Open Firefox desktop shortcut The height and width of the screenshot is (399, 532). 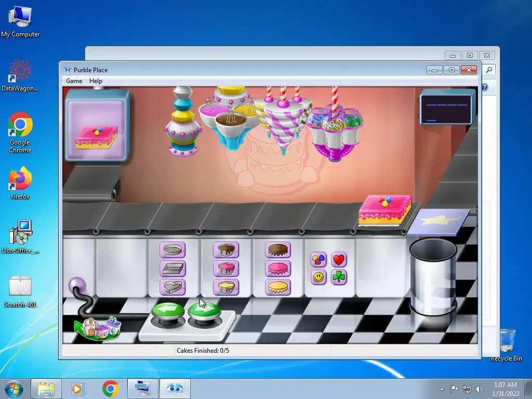20,183
